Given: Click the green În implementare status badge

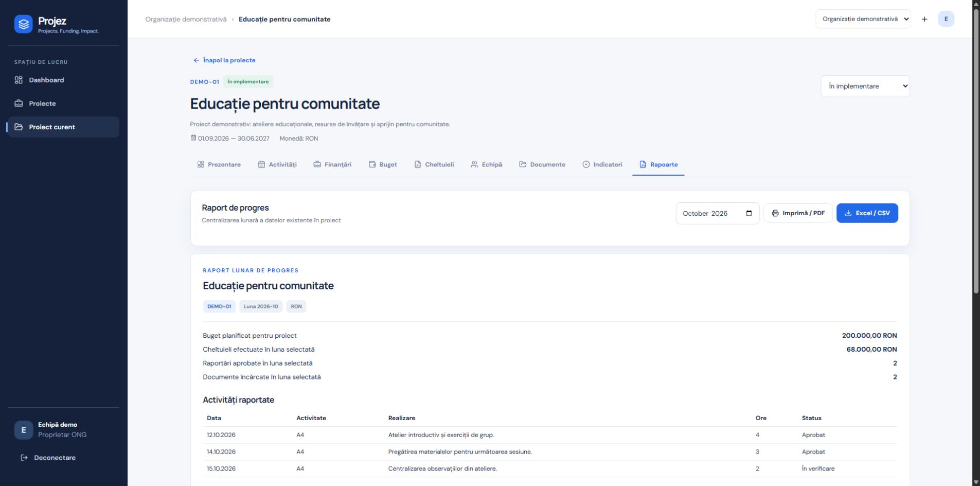Looking at the screenshot, I should (x=248, y=81).
